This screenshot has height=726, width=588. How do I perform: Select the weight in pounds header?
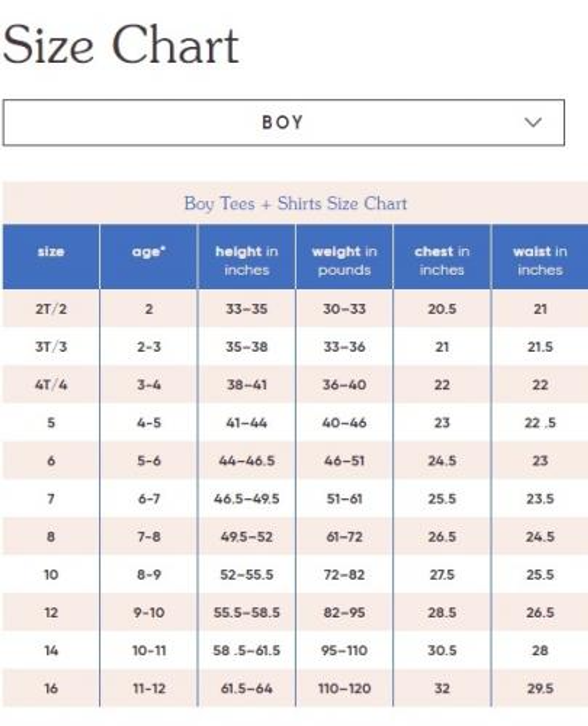[344, 260]
